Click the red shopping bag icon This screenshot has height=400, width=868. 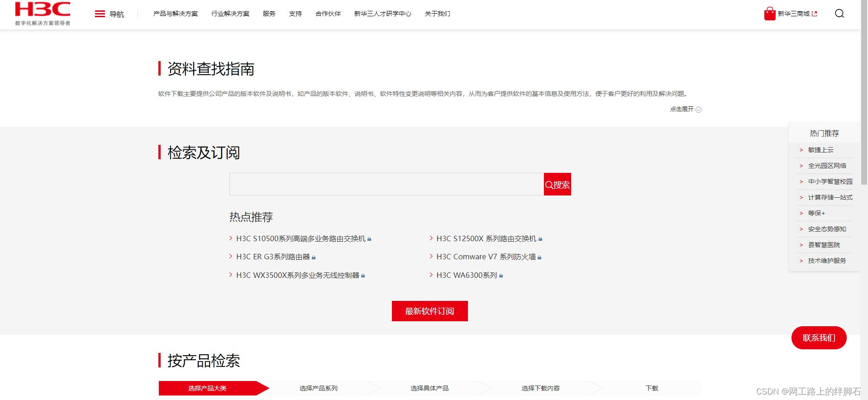click(x=770, y=14)
